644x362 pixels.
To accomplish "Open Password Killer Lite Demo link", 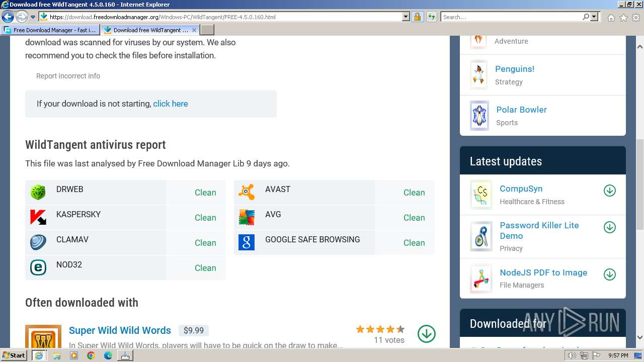I will tap(539, 230).
